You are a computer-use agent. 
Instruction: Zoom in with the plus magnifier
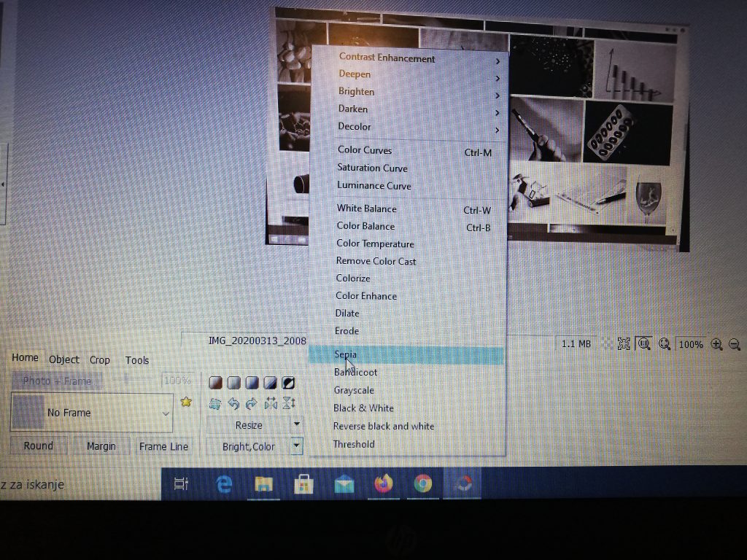coord(716,344)
